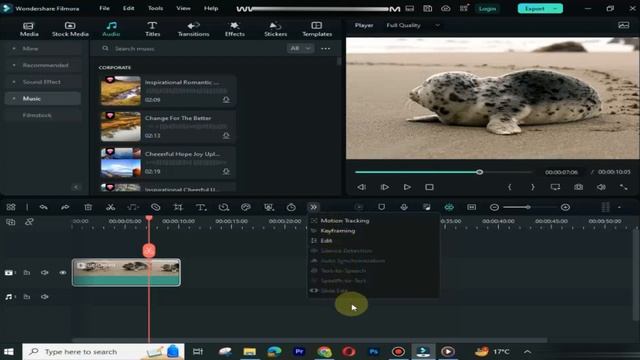
Task: Toggle the green auto ripple link icon
Action: pyautogui.click(x=449, y=207)
